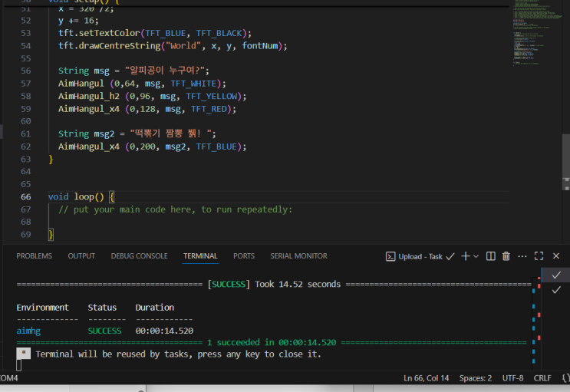This screenshot has width=570, height=392.
Task: Maximize the terminal panel size
Action: click(539, 256)
